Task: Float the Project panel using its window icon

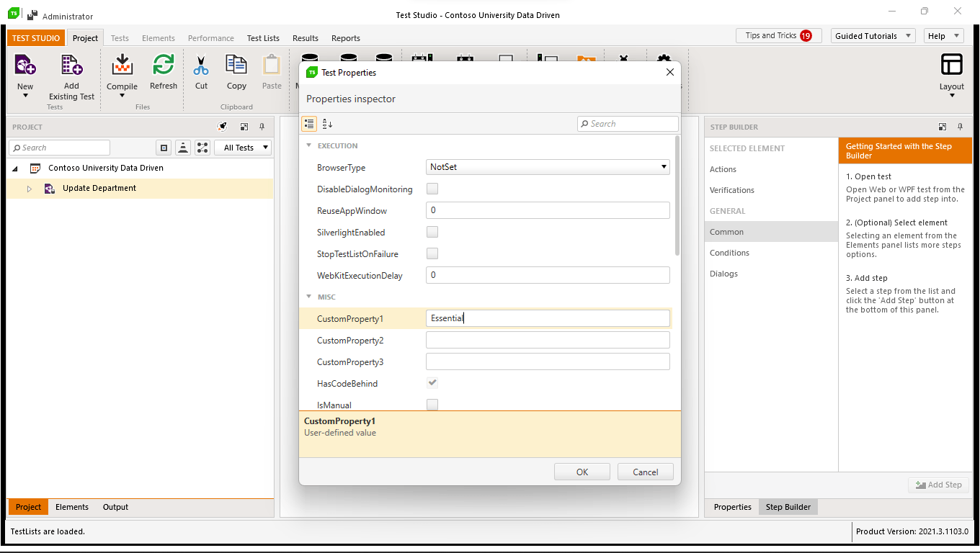Action: pos(244,127)
